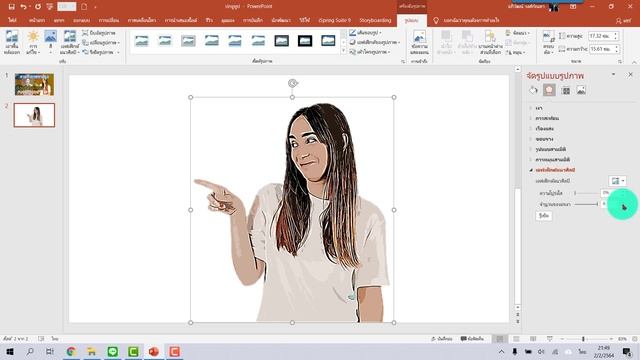Open the Windows Start menu
The image size is (640, 360).
(x=10, y=351)
